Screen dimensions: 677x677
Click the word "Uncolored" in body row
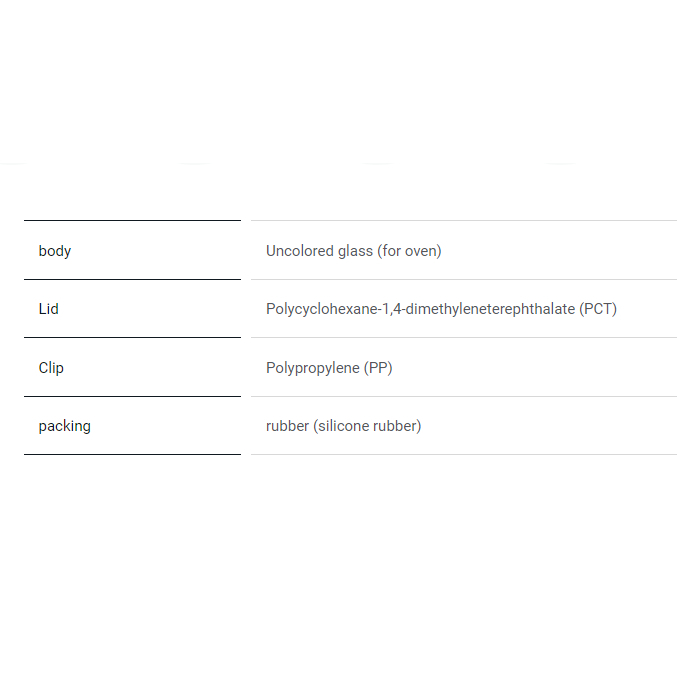(298, 251)
